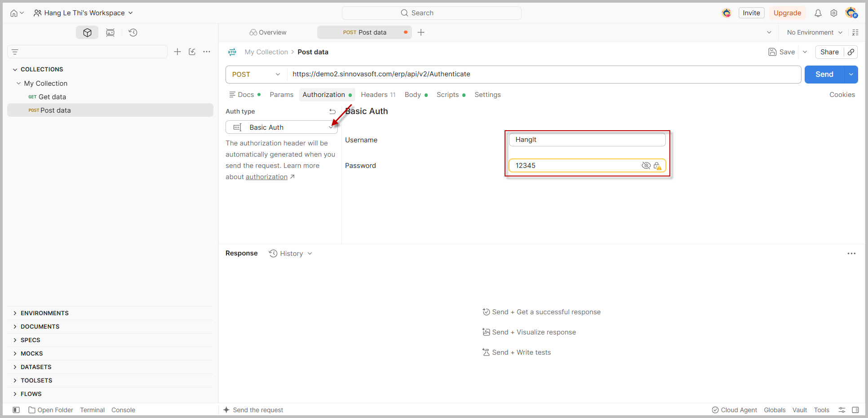Screen dimensions: 868x418
Task: Click the Username input field
Action: [x=587, y=140]
